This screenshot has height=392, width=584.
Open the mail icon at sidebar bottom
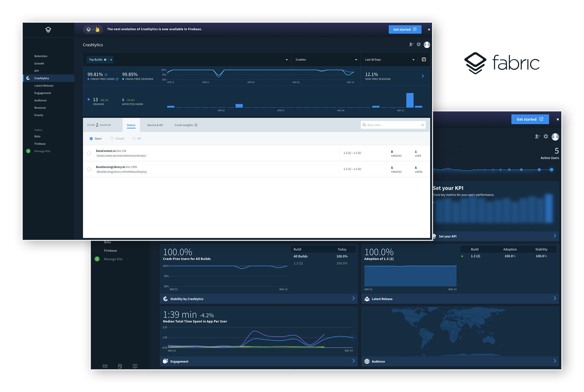pos(105,366)
